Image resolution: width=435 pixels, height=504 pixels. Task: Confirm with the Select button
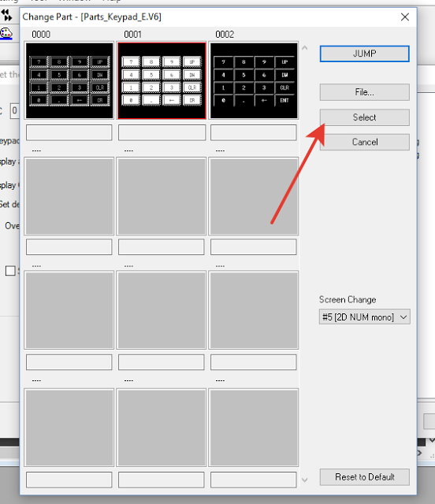tap(365, 117)
